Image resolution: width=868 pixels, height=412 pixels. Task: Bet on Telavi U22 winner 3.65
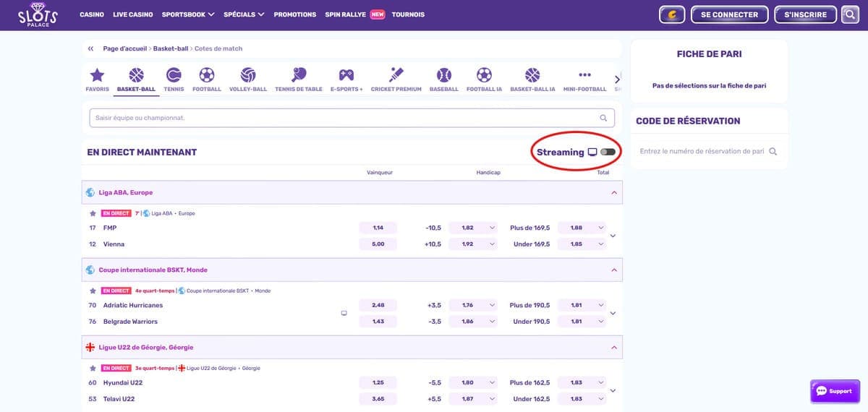pos(378,399)
